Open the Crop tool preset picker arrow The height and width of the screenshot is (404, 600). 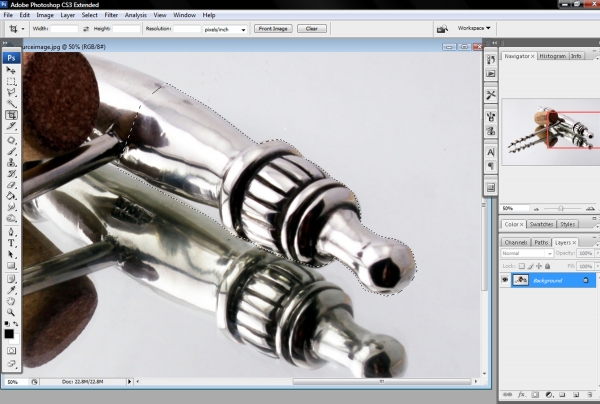tap(23, 29)
